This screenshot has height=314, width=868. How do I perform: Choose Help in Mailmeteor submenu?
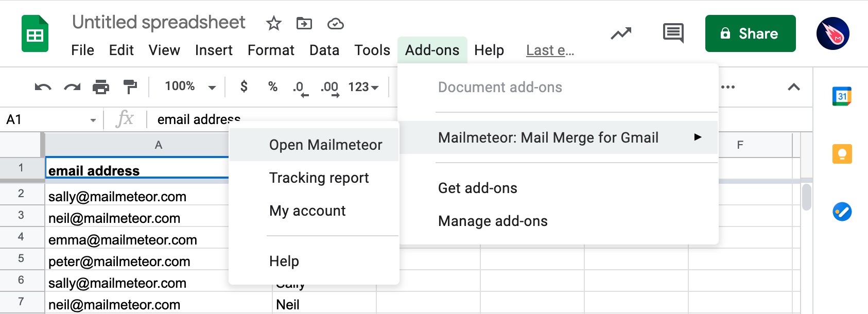(x=314, y=261)
